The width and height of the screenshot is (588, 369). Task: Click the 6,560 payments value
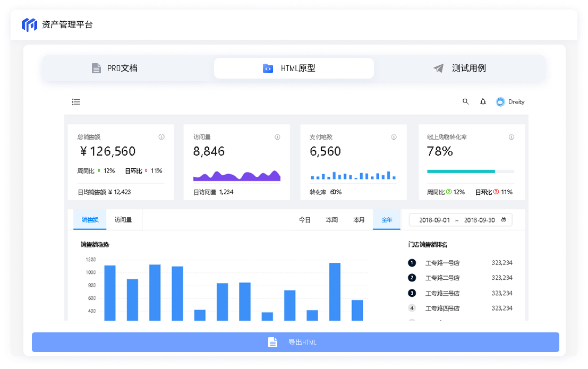[x=325, y=151]
